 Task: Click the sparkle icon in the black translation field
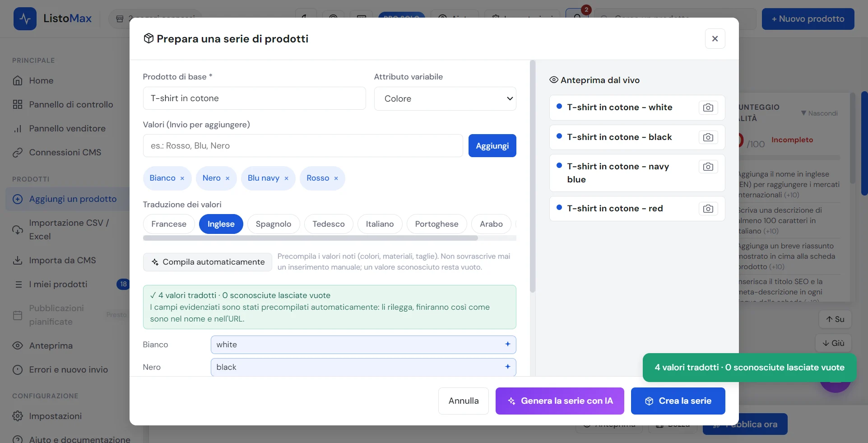point(507,367)
